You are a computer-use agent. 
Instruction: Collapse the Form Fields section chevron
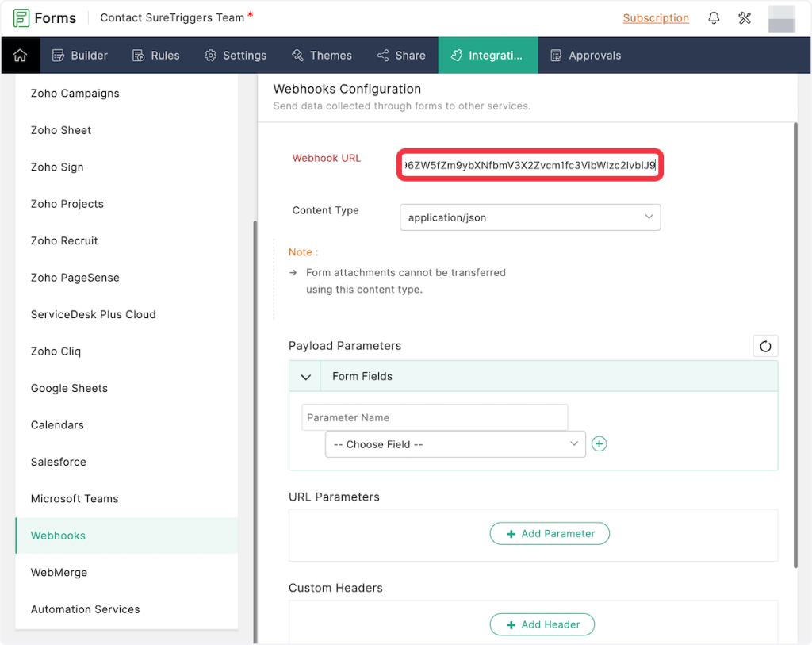tap(305, 377)
